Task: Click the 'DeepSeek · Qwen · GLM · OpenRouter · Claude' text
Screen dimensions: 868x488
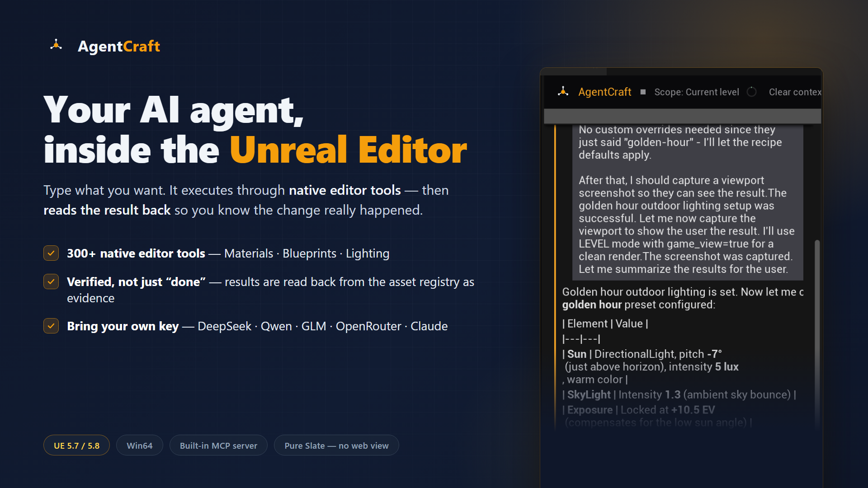Action: point(322,326)
